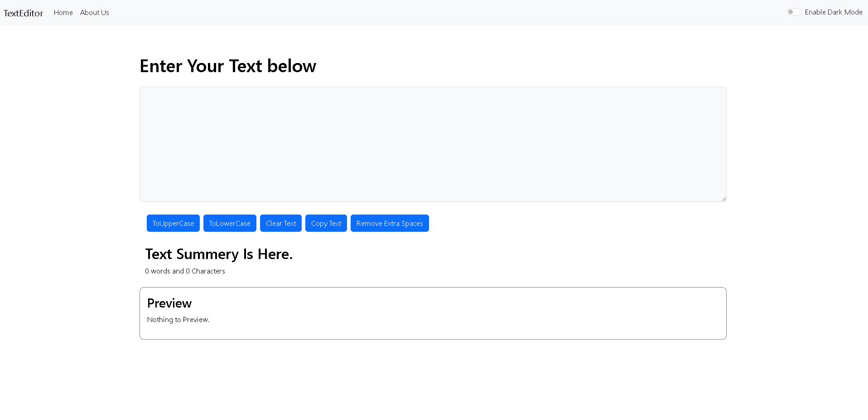868x420 pixels.
Task: Click the TextEditor brand logo
Action: [23, 13]
